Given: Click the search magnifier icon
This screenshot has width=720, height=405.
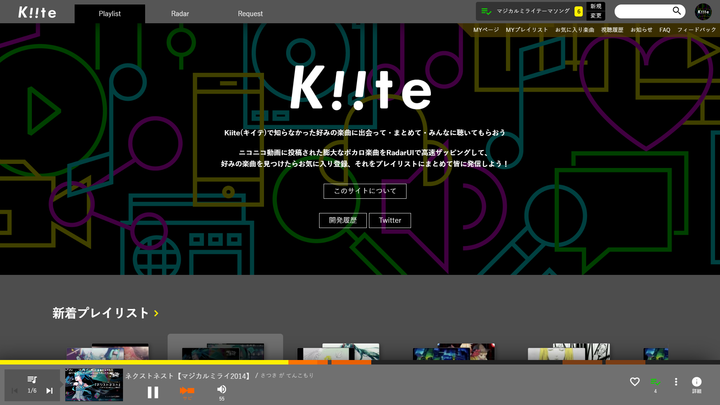Looking at the screenshot, I should click(677, 11).
